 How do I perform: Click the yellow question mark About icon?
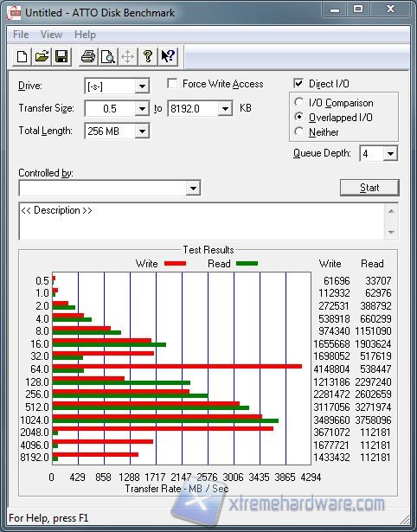pyautogui.click(x=148, y=56)
